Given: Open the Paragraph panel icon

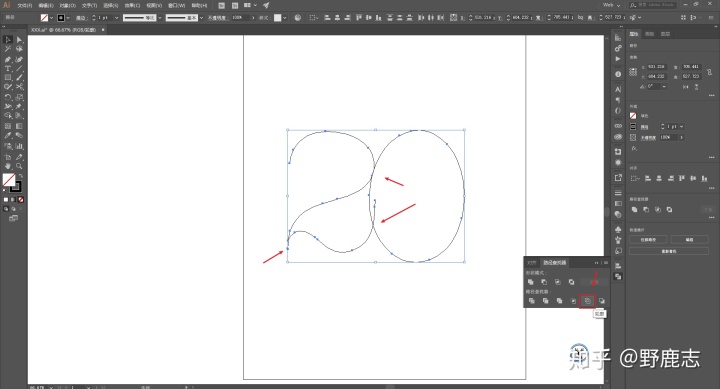Looking at the screenshot, I should [x=618, y=100].
